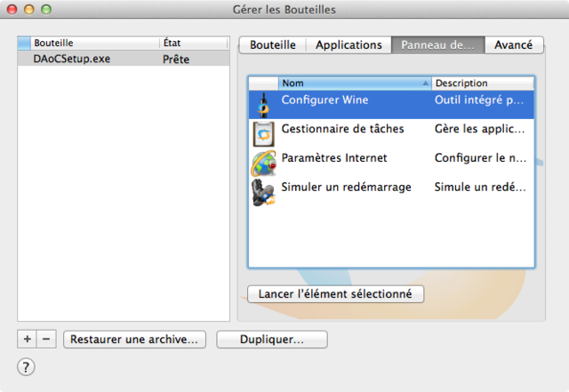
Task: Click Lancer l'élément sélectionné button
Action: (x=335, y=293)
